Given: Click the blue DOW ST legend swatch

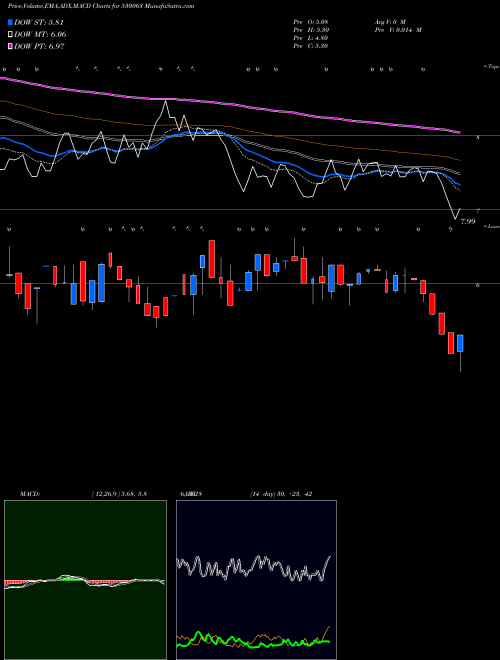Looking at the screenshot, I should pyautogui.click(x=11, y=22).
